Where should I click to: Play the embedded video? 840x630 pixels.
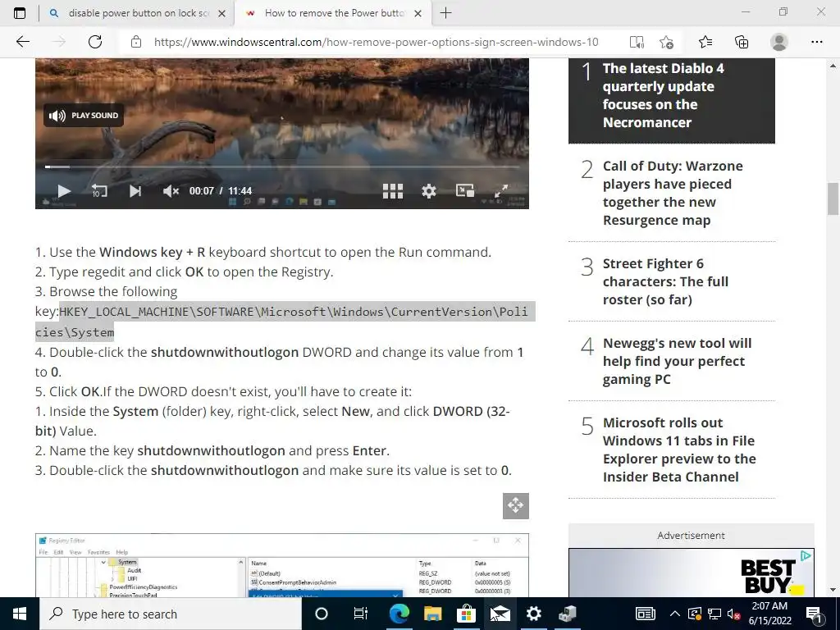pyautogui.click(x=64, y=190)
